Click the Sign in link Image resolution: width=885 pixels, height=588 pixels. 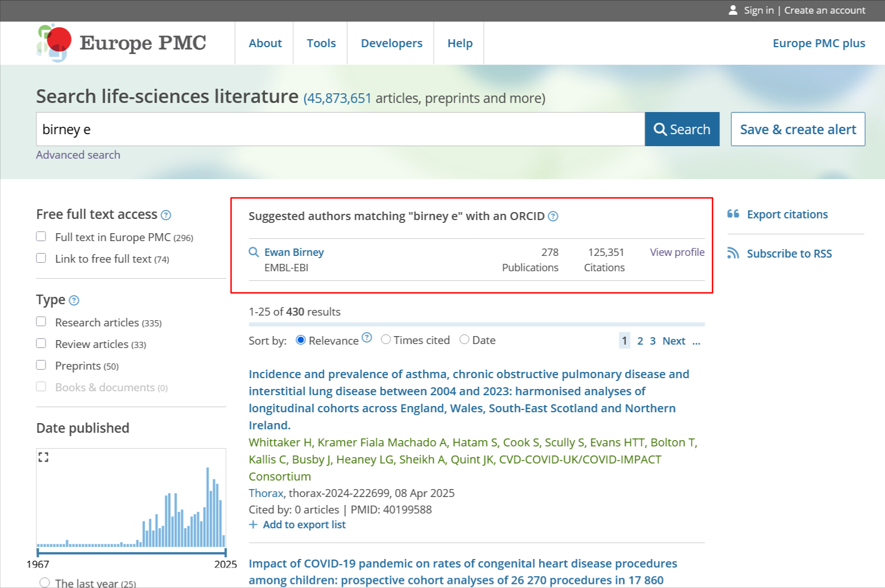coord(759,10)
